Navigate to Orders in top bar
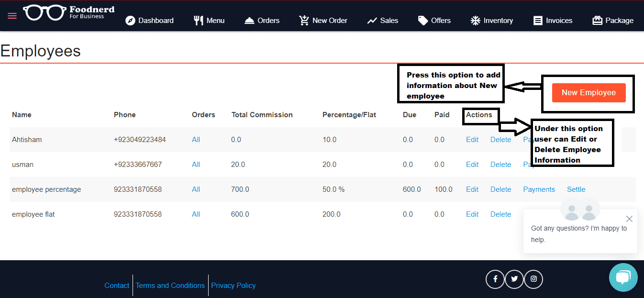The width and height of the screenshot is (644, 298). tap(262, 21)
